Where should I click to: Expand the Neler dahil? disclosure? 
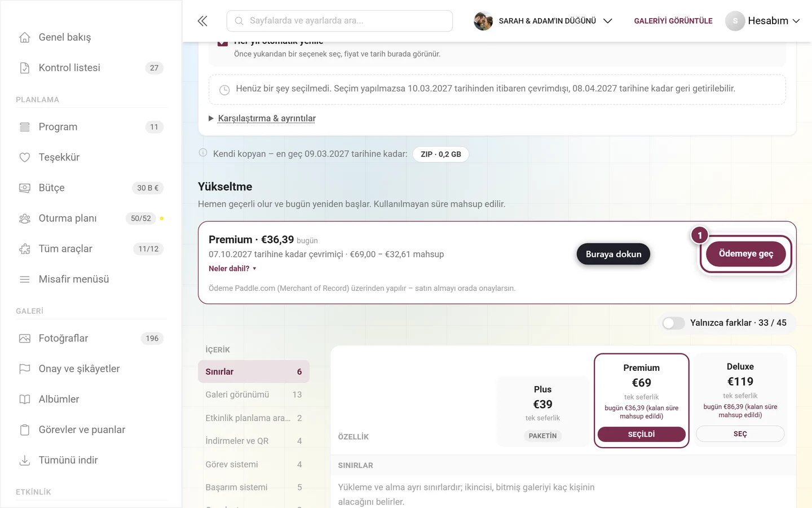click(232, 269)
